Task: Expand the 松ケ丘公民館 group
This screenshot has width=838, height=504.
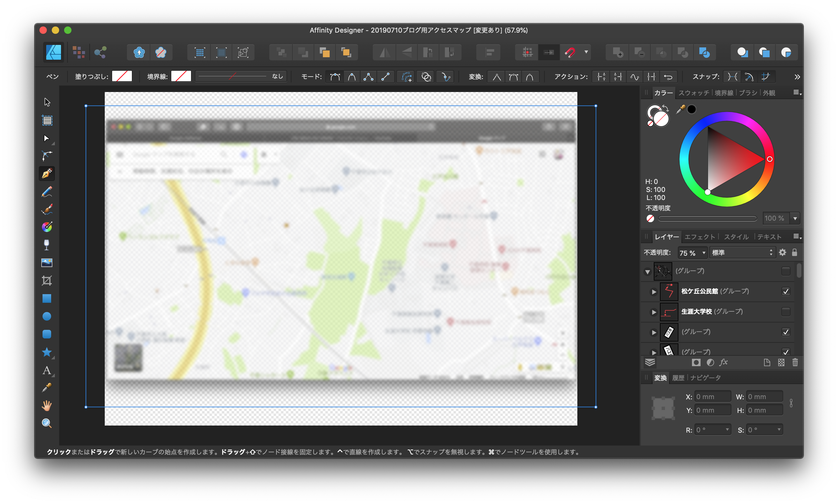Action: pos(653,292)
